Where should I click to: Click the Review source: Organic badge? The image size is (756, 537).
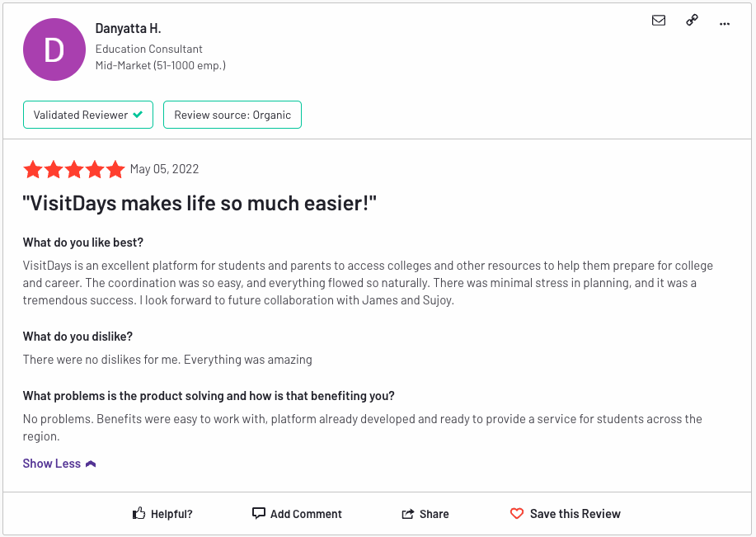point(232,115)
